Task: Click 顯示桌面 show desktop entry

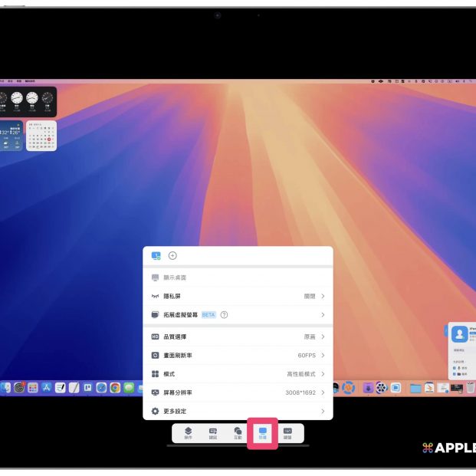Action: (x=238, y=277)
